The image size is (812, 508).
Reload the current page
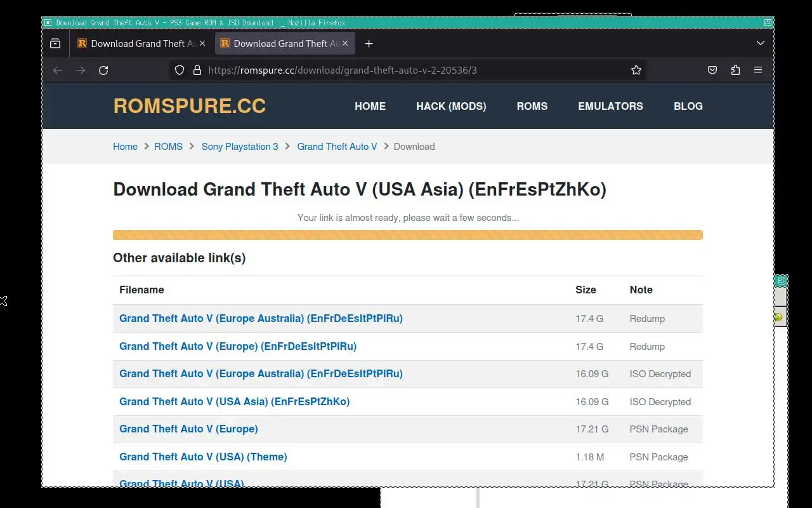pyautogui.click(x=103, y=70)
